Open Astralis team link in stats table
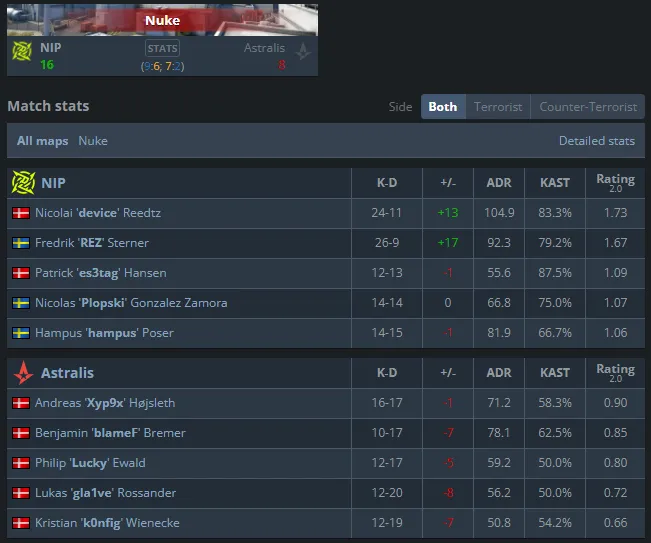 click(67, 372)
